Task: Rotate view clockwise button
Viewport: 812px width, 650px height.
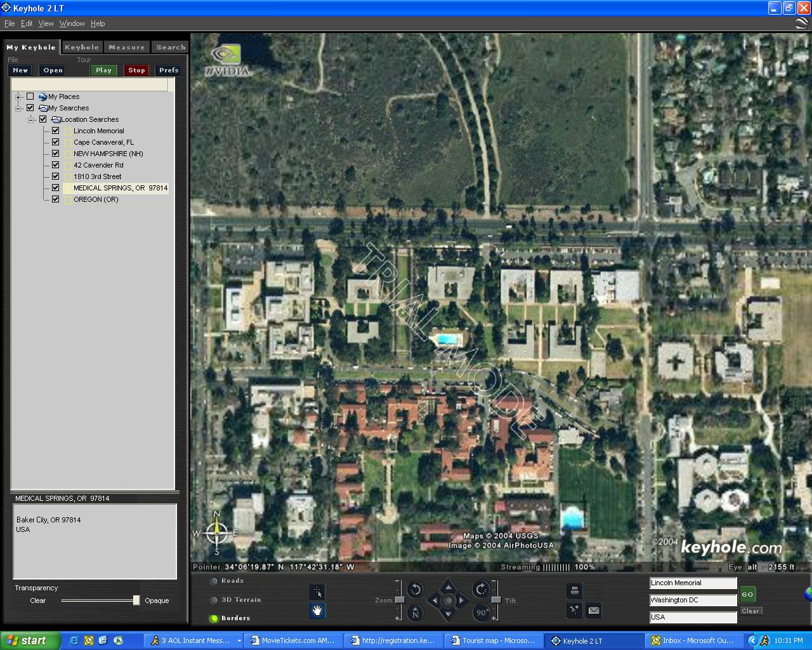Action: pyautogui.click(x=481, y=589)
